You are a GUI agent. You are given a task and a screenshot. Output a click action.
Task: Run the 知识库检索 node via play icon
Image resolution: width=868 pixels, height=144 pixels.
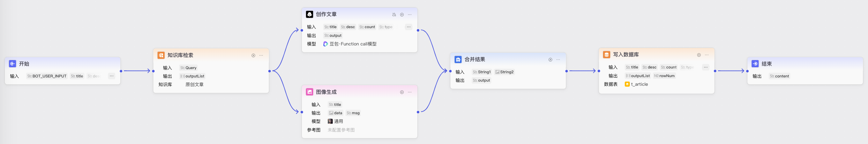253,55
